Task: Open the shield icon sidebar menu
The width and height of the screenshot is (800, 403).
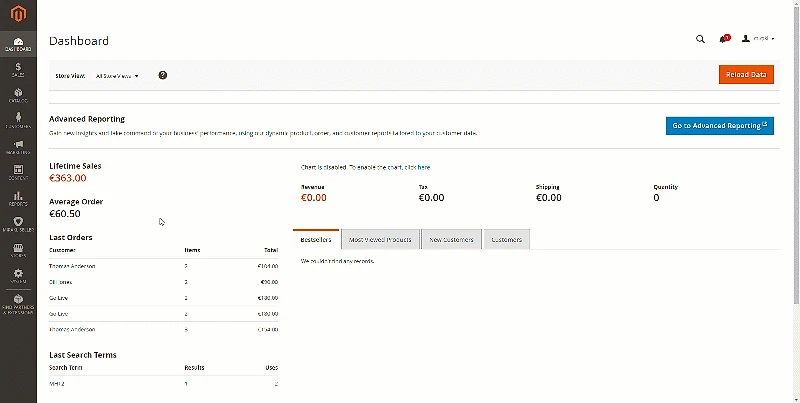Action: pos(18,224)
